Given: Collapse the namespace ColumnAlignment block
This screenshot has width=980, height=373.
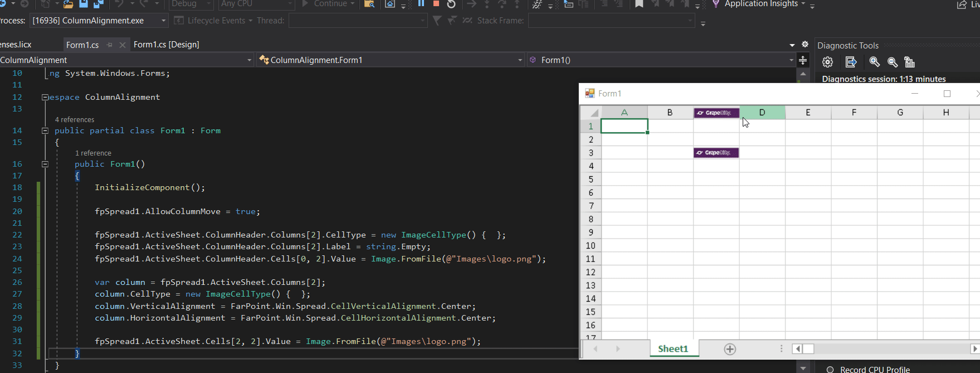Looking at the screenshot, I should (45, 97).
